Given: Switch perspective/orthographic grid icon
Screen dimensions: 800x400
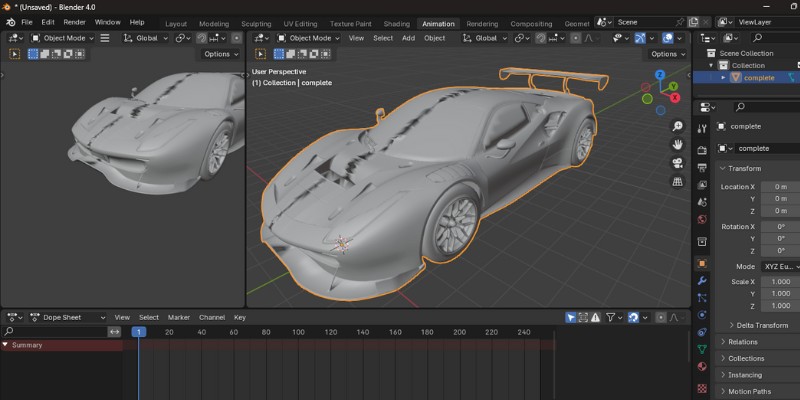Looking at the screenshot, I should pyautogui.click(x=678, y=182).
